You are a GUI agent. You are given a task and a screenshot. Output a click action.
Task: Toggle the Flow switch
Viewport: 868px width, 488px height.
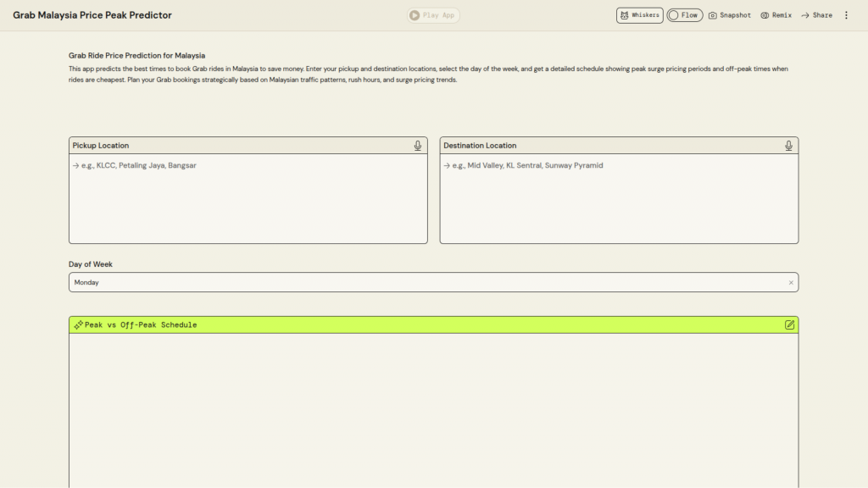click(684, 15)
